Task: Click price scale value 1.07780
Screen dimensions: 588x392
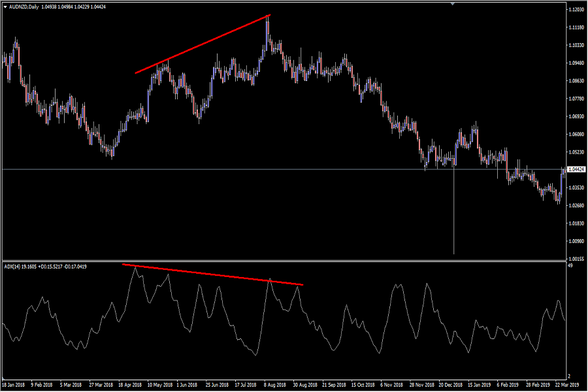Action: tap(576, 99)
